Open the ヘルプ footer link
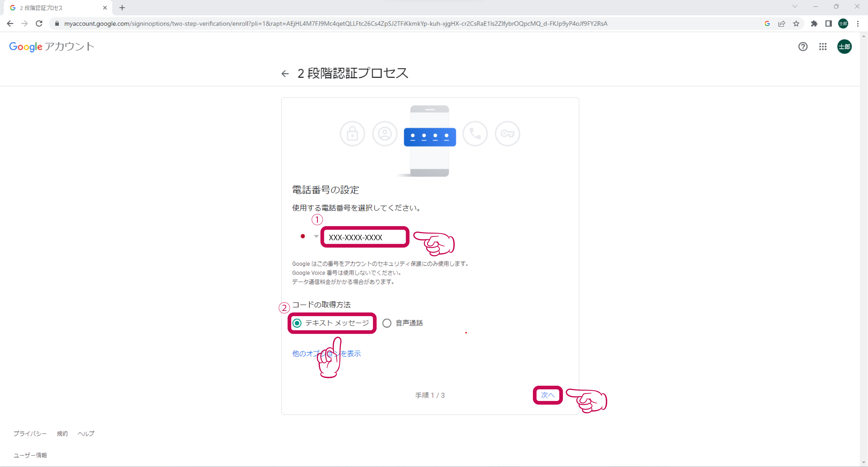Image resolution: width=868 pixels, height=467 pixels. (86, 434)
